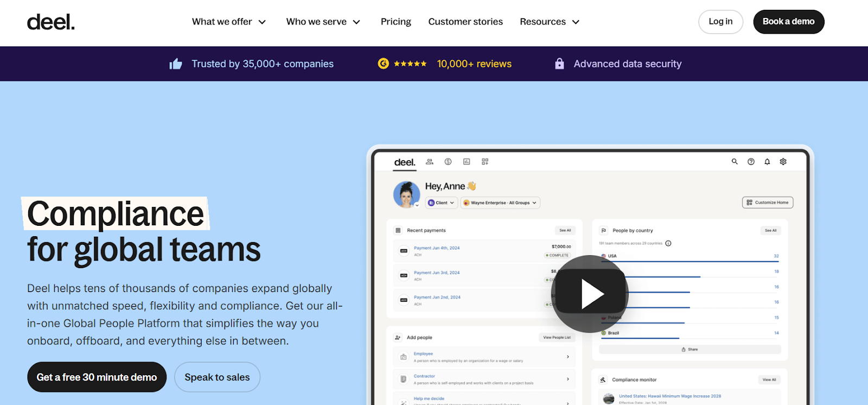Expand the Resources menu

pos(550,22)
